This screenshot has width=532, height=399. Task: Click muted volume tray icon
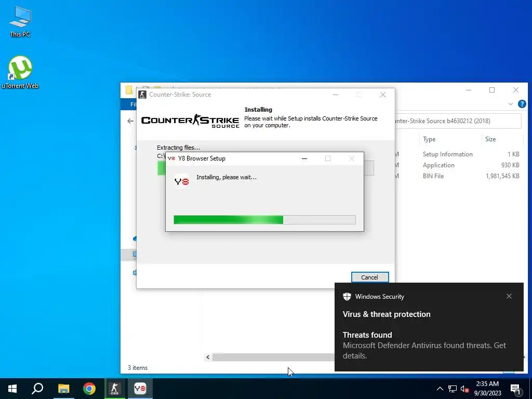point(464,389)
